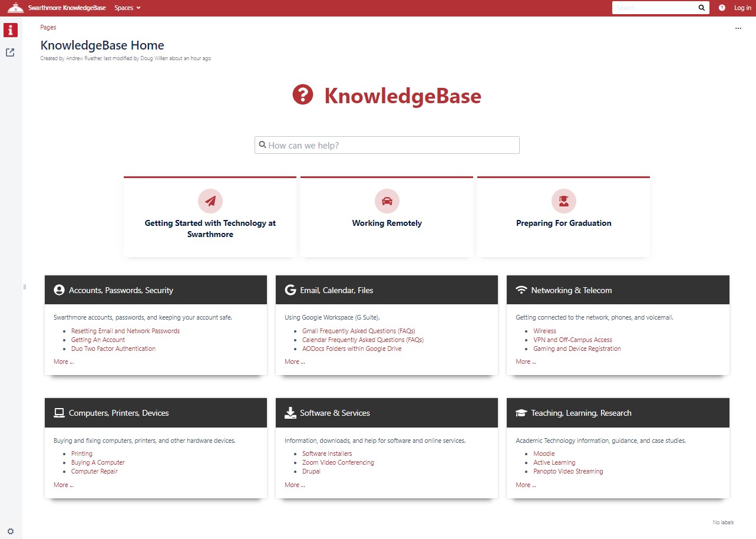Open the Accounts, Passwords, Security heading
The image size is (756, 539).
(x=121, y=290)
